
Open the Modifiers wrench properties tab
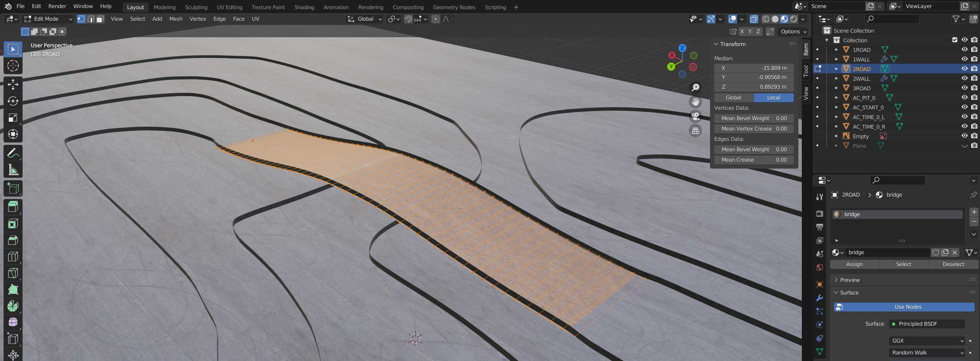coord(819,298)
